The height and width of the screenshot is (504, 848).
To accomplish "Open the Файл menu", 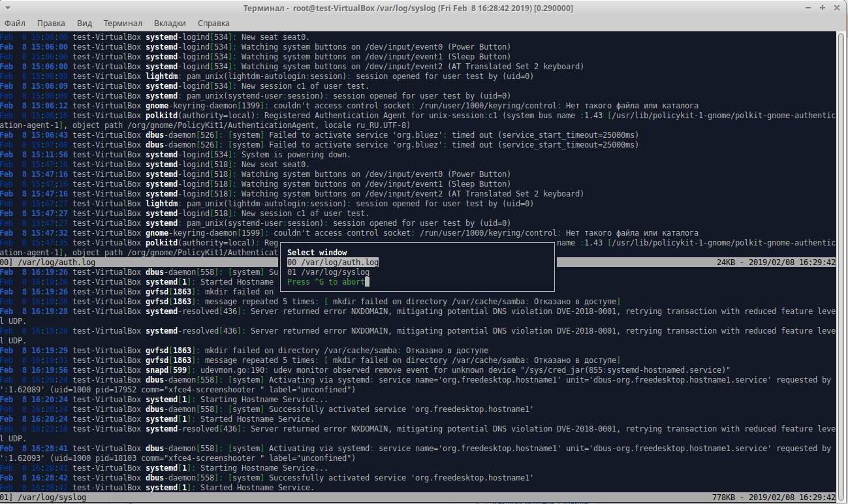I will [15, 23].
